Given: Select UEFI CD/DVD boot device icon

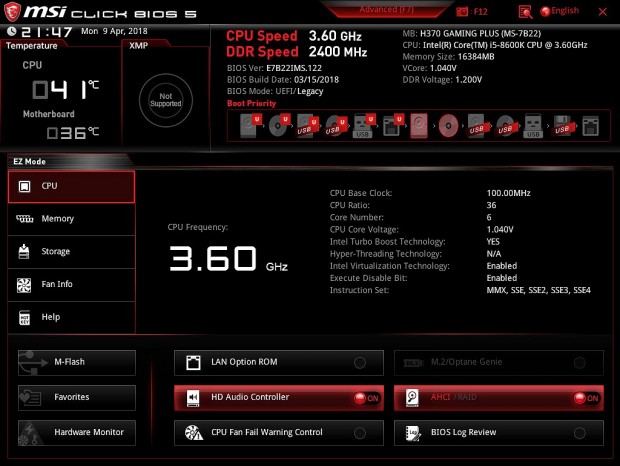Looking at the screenshot, I should 279,126.
